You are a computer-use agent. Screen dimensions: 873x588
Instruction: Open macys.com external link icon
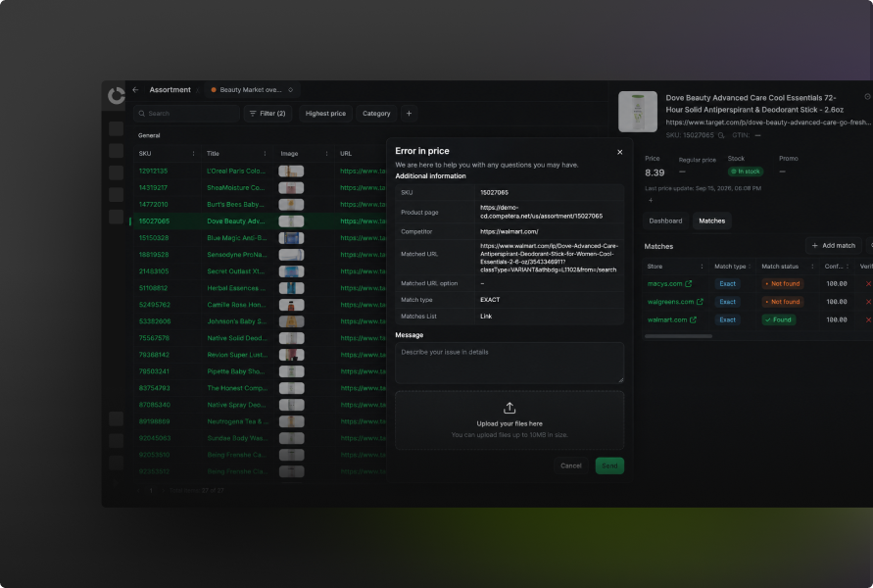point(688,283)
